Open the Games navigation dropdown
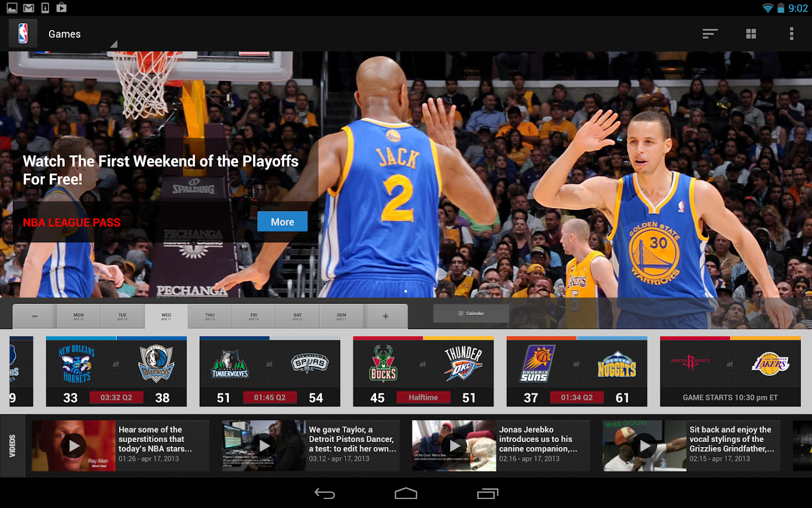Viewport: 812px width, 508px height. click(x=82, y=34)
